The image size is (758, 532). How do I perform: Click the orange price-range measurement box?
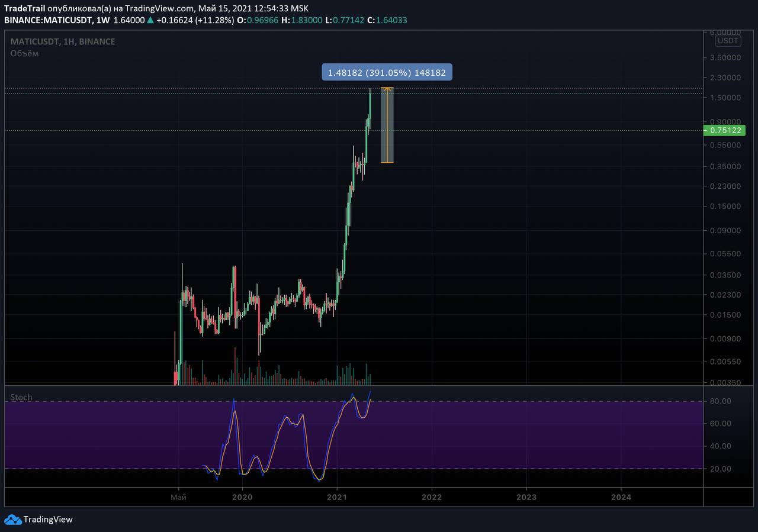point(387,125)
